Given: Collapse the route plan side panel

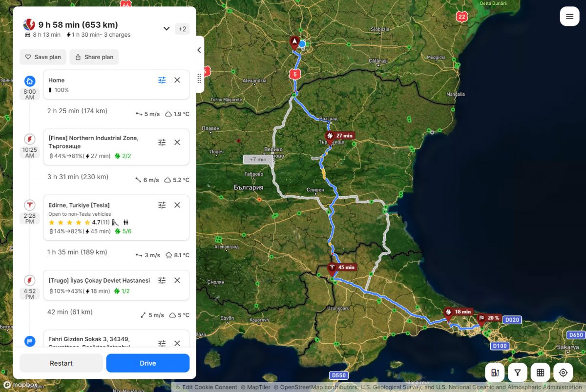Looking at the screenshot, I should (199, 50).
